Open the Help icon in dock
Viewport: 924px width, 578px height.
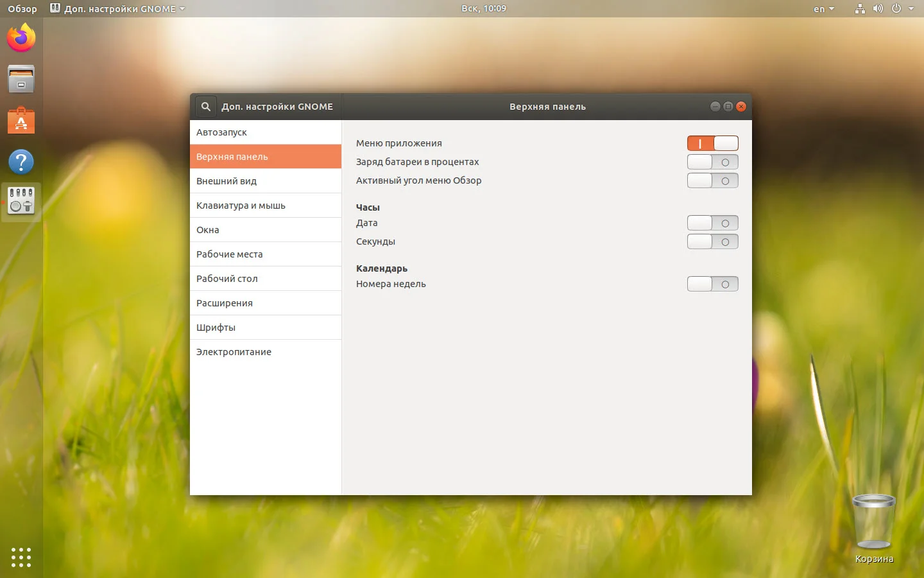[21, 162]
